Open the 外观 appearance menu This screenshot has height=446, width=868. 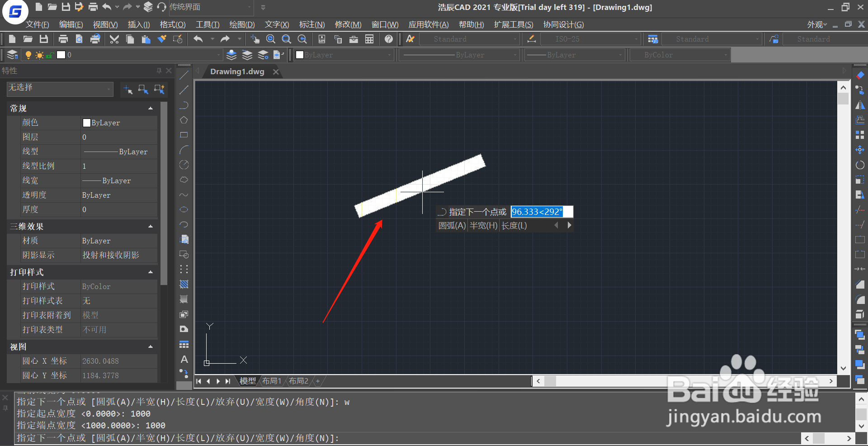817,24
